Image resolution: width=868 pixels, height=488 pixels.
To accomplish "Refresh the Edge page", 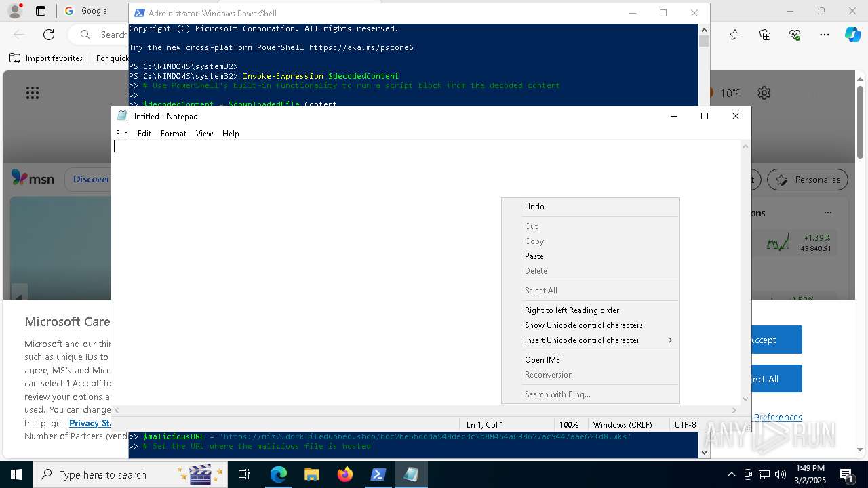I will point(49,35).
